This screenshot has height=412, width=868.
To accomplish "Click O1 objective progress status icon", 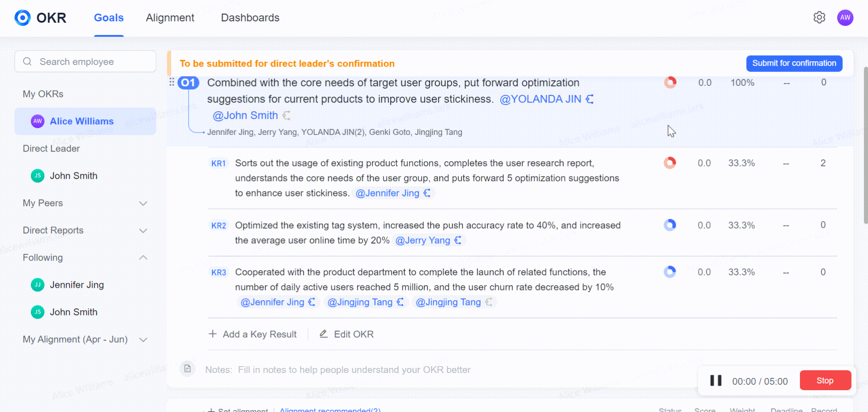I will pos(670,82).
